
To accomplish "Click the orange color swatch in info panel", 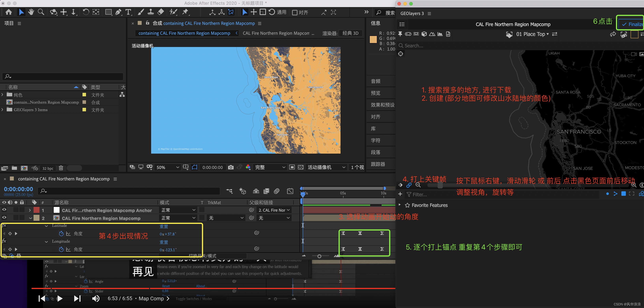I will (x=373, y=39).
